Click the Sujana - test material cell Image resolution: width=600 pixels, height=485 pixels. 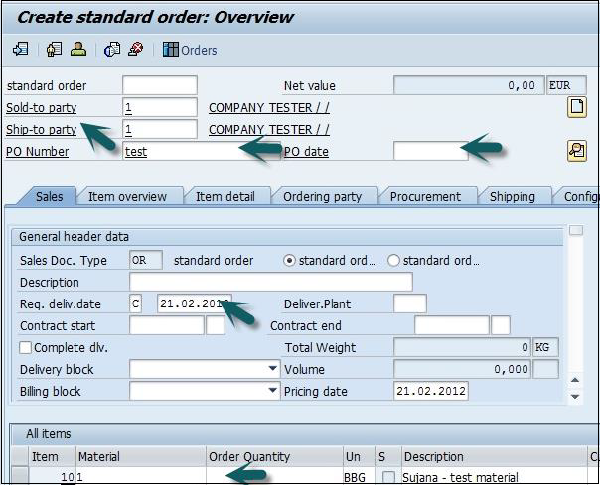[494, 477]
